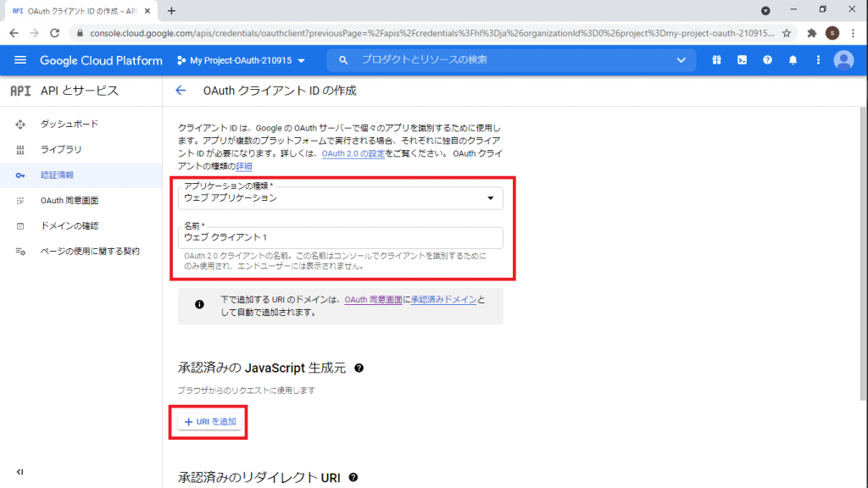Open the My Project-OAuth-210915 project selector
Screen dimensions: 868x488
[x=240, y=60]
